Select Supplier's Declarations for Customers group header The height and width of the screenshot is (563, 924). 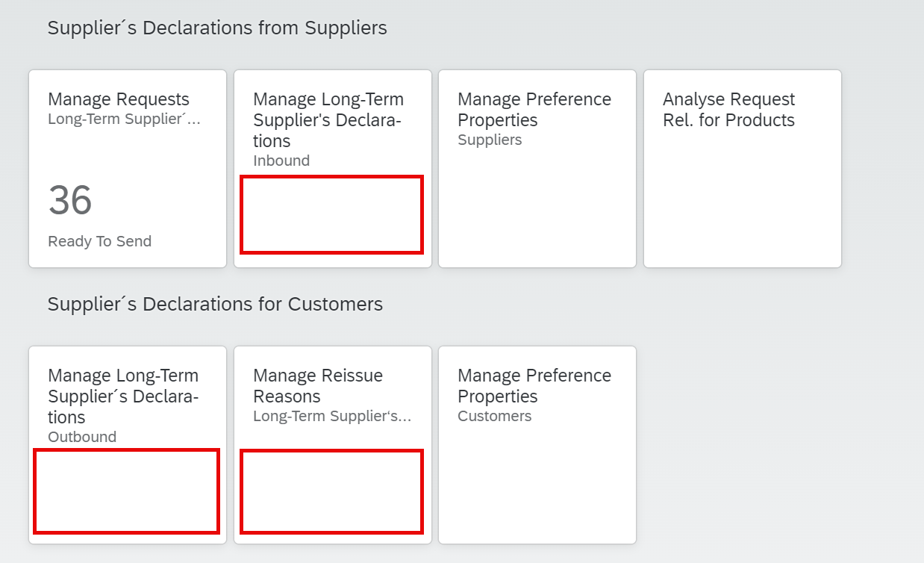click(x=215, y=305)
